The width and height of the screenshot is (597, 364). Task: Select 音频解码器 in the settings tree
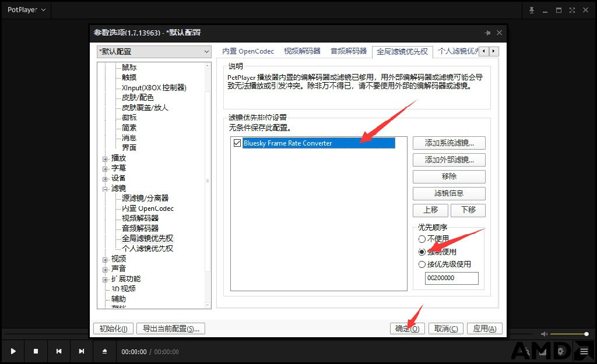coord(140,228)
